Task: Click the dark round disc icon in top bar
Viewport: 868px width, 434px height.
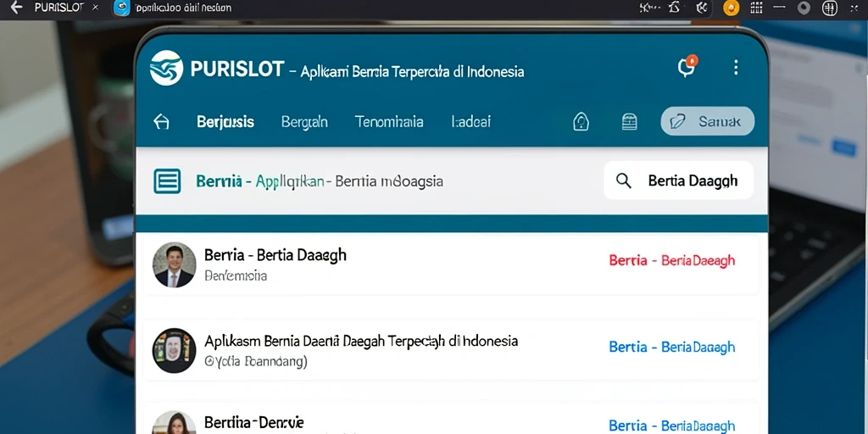Action: (804, 8)
